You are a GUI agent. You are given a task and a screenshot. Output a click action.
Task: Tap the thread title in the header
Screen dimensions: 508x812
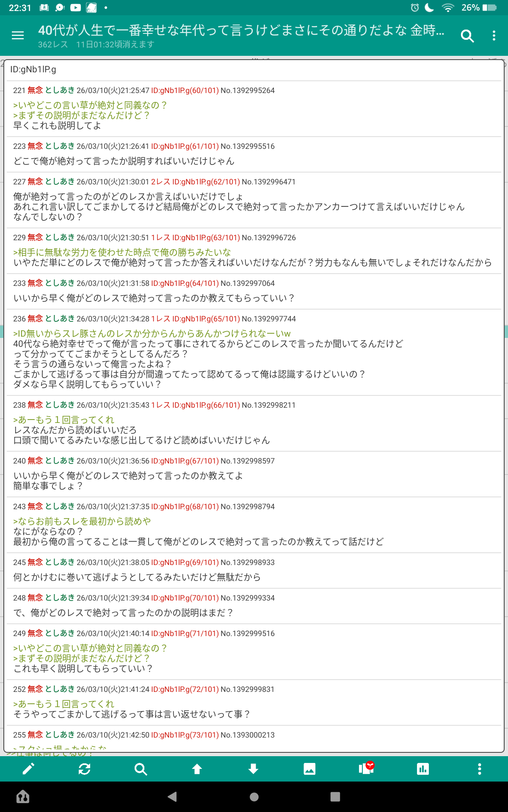point(241,30)
